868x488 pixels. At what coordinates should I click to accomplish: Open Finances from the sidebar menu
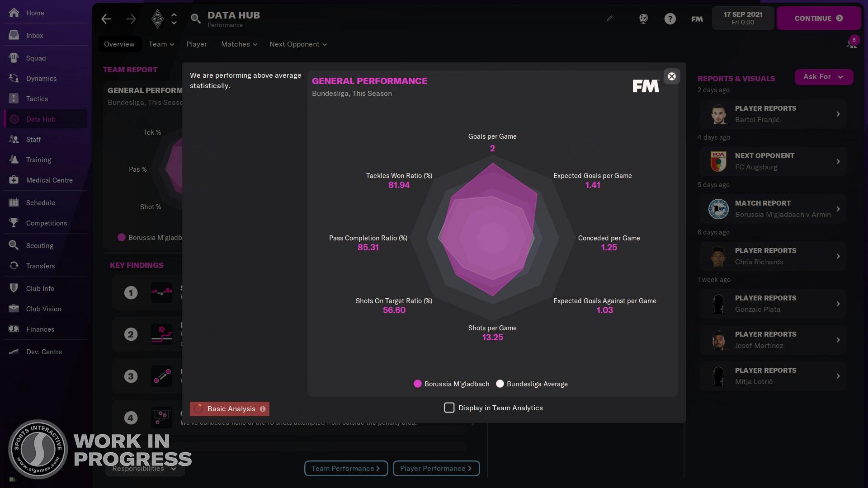[x=45, y=329]
